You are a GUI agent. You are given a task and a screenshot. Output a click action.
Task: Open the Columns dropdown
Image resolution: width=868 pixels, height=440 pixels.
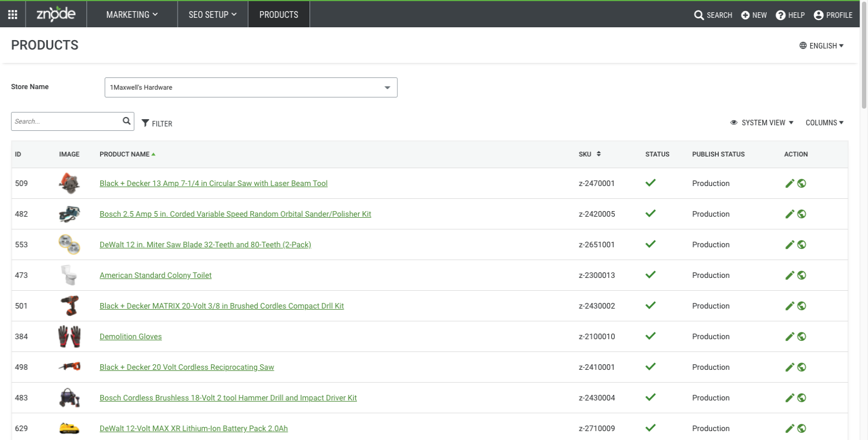[825, 123]
